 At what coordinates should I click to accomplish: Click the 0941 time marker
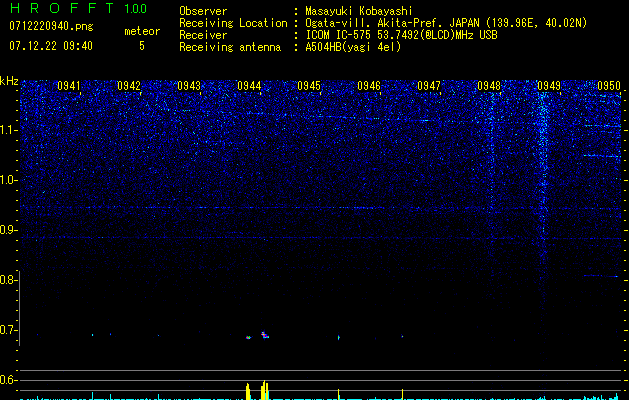69,86
